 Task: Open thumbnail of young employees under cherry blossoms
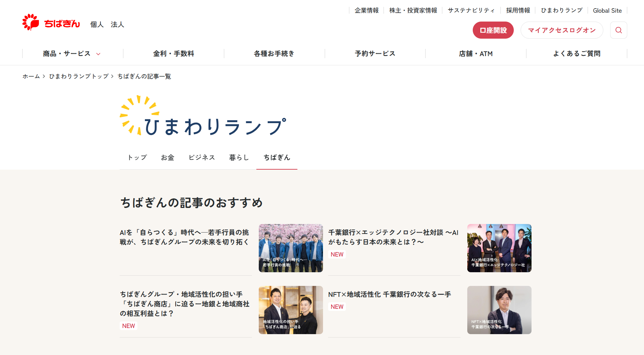point(291,248)
